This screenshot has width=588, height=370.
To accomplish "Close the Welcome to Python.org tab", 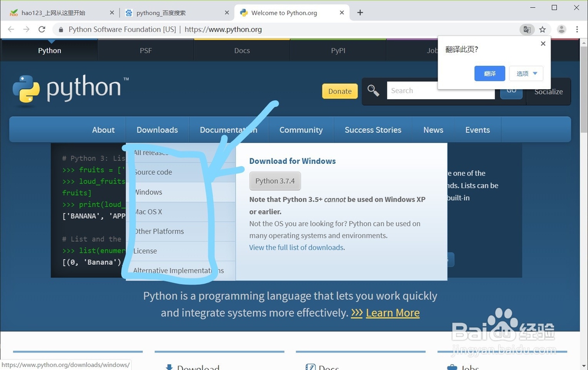I will pyautogui.click(x=342, y=13).
